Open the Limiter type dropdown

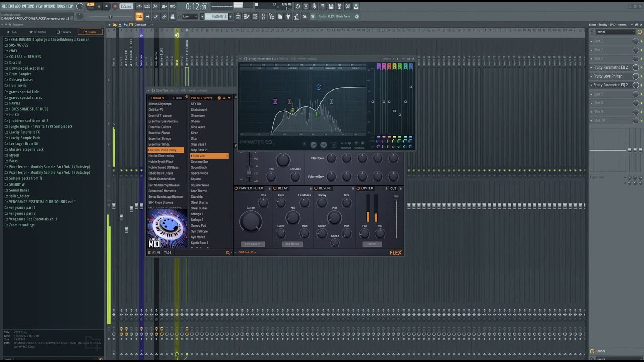(x=371, y=244)
